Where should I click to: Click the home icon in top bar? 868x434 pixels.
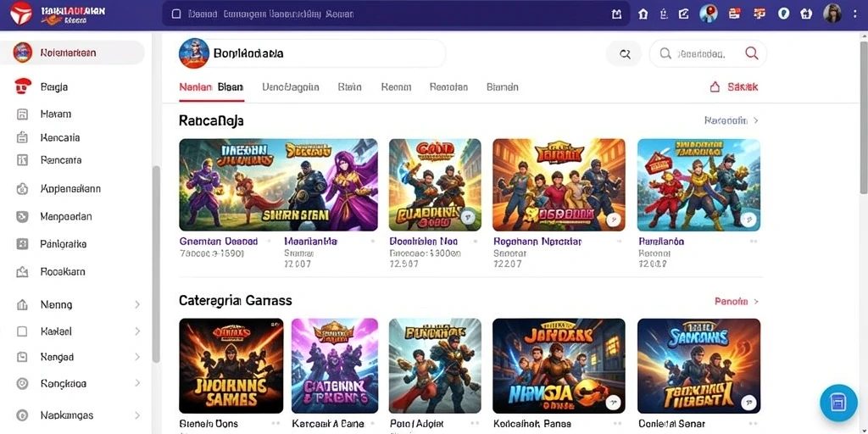pos(643,14)
